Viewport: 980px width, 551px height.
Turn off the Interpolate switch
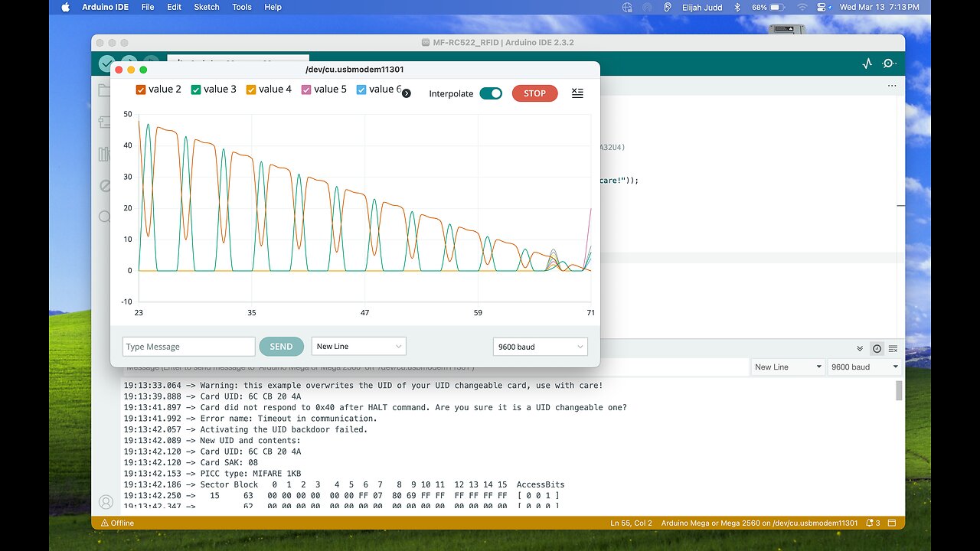point(491,93)
